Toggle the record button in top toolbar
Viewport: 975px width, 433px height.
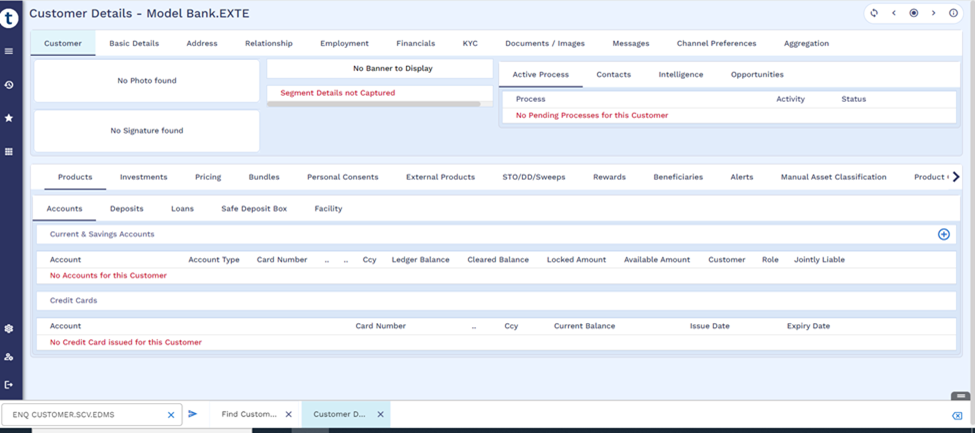914,13
